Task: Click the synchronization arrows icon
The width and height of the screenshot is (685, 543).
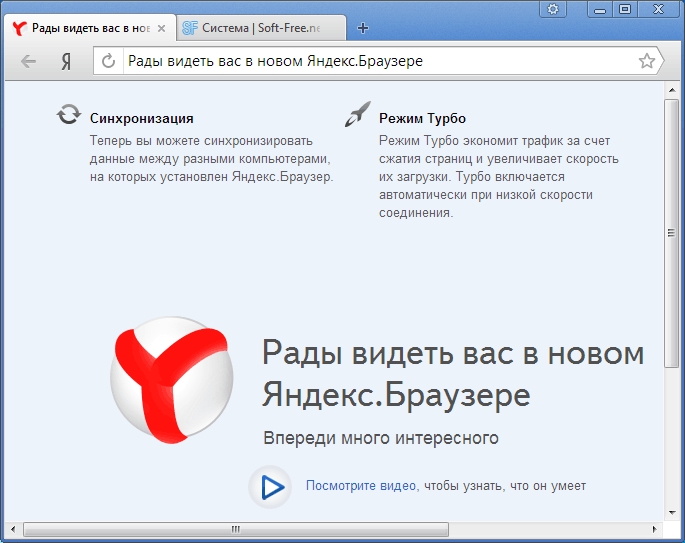Action: [69, 114]
